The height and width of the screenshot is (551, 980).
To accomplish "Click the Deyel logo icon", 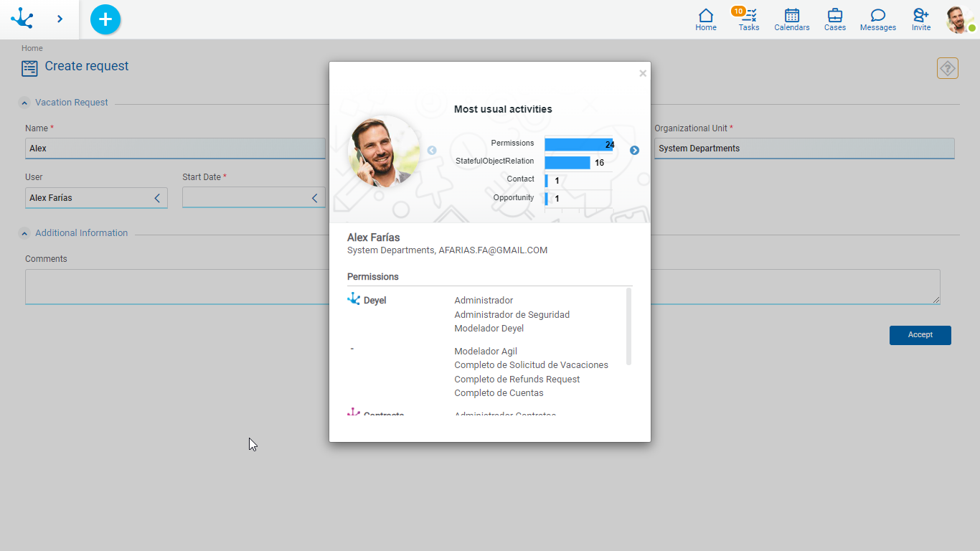I will (x=22, y=19).
